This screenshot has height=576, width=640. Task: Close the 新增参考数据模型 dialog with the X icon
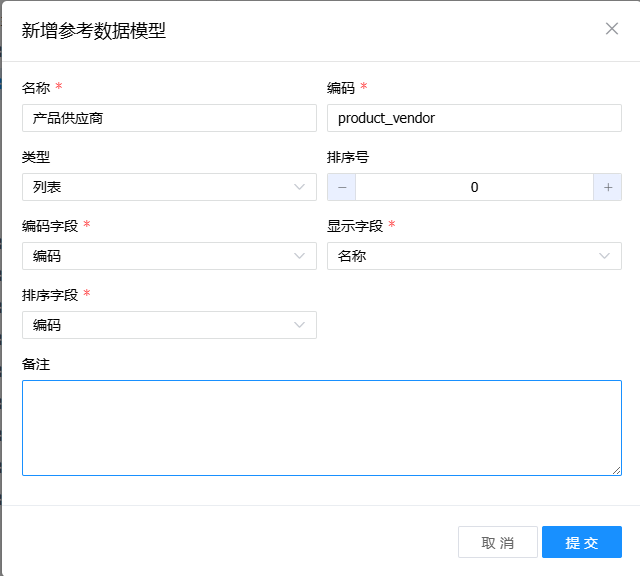(612, 29)
